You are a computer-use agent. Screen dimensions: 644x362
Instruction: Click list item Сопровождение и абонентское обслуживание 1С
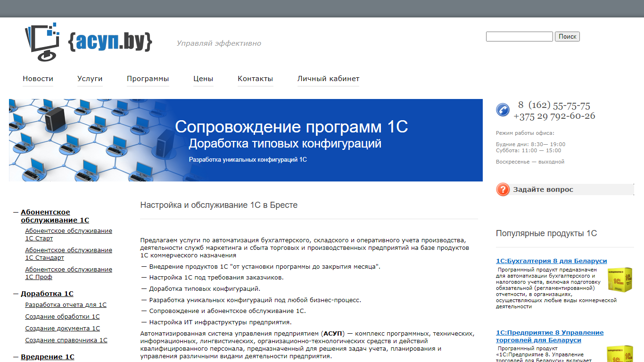[x=227, y=311]
